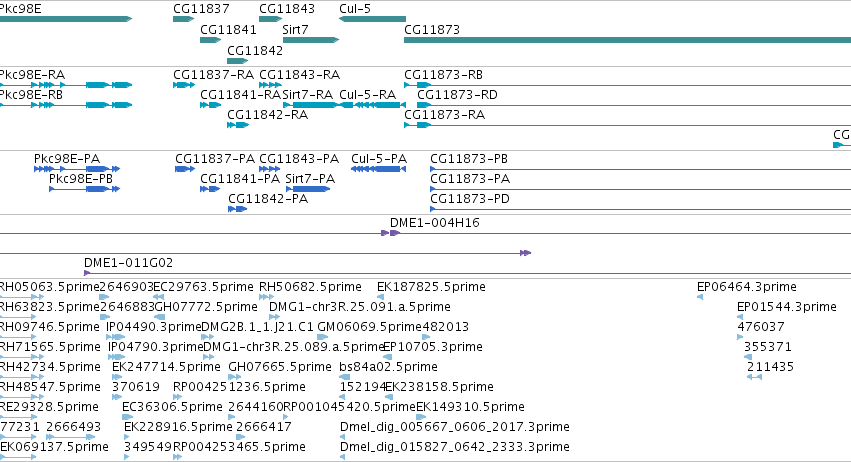Select EST GH07772.5prime

coord(206,307)
